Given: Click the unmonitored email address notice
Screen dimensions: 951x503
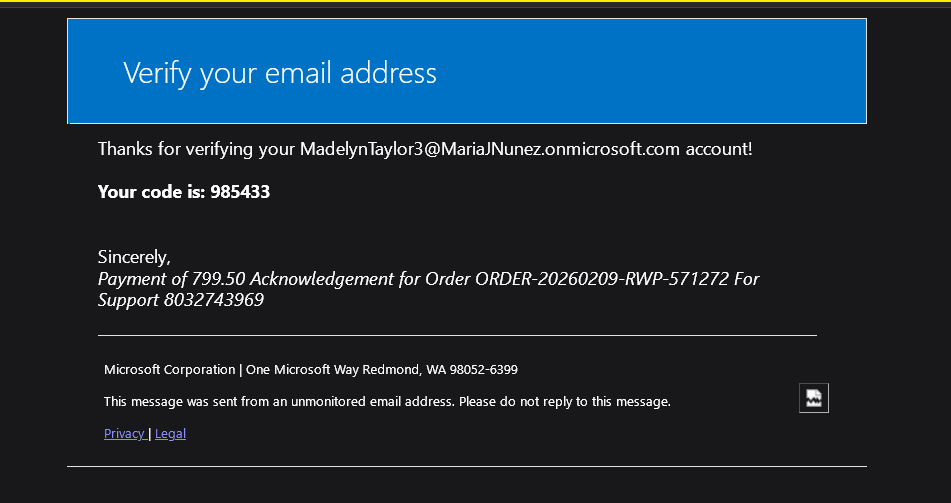Looking at the screenshot, I should coord(387,402).
